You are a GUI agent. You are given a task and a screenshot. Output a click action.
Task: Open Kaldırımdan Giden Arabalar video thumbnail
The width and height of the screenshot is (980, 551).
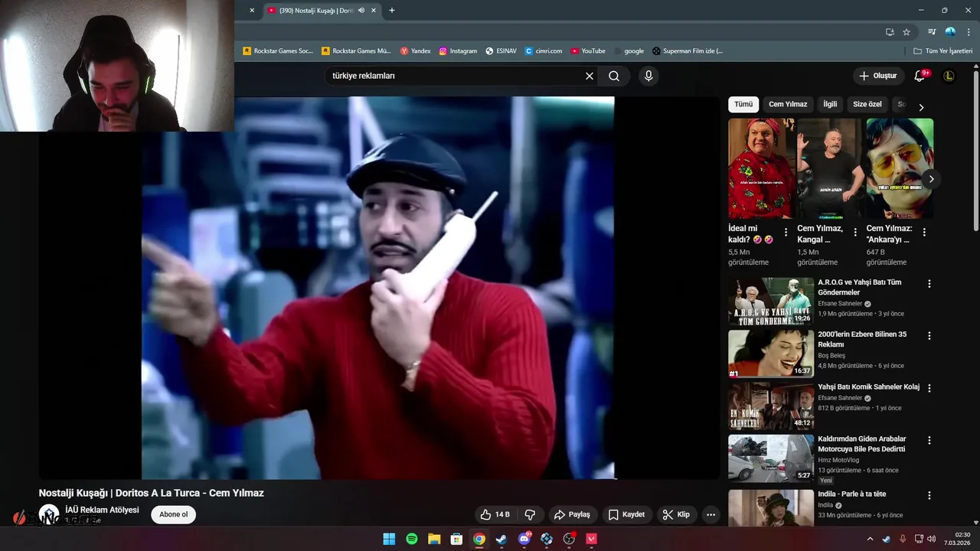[x=771, y=458]
